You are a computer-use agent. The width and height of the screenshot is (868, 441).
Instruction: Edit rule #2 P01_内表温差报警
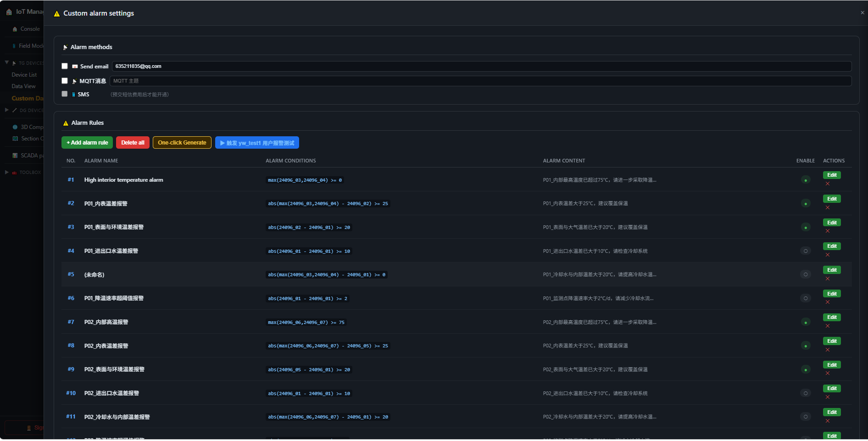(x=832, y=199)
